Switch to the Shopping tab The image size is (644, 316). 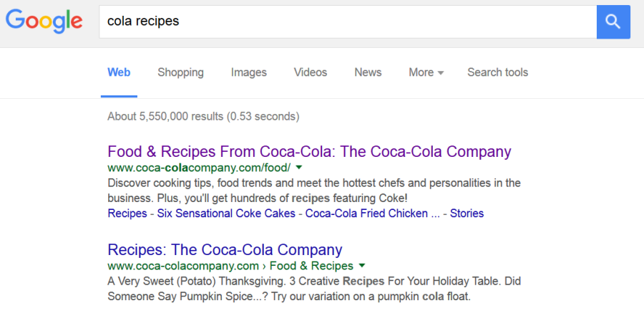pos(181,73)
